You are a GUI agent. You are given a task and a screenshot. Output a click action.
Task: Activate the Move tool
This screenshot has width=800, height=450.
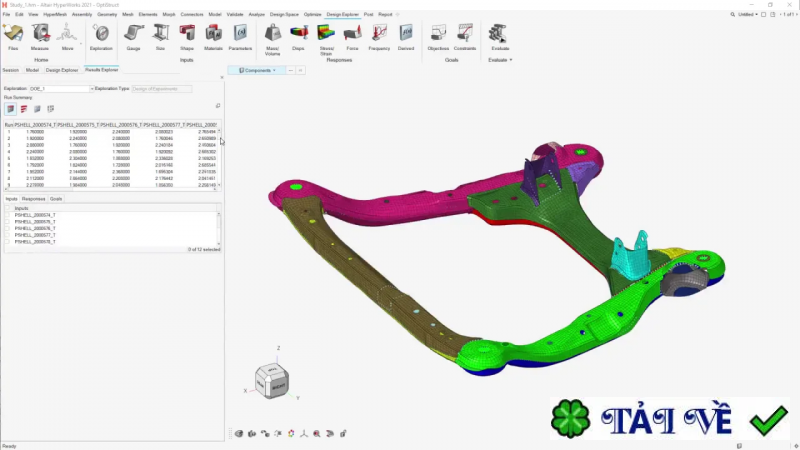click(x=67, y=37)
